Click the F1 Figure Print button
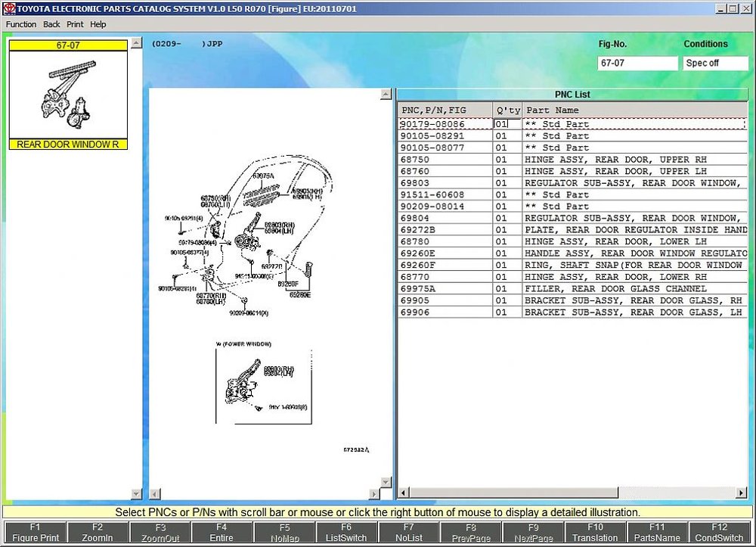The height and width of the screenshot is (547, 756). [x=36, y=532]
